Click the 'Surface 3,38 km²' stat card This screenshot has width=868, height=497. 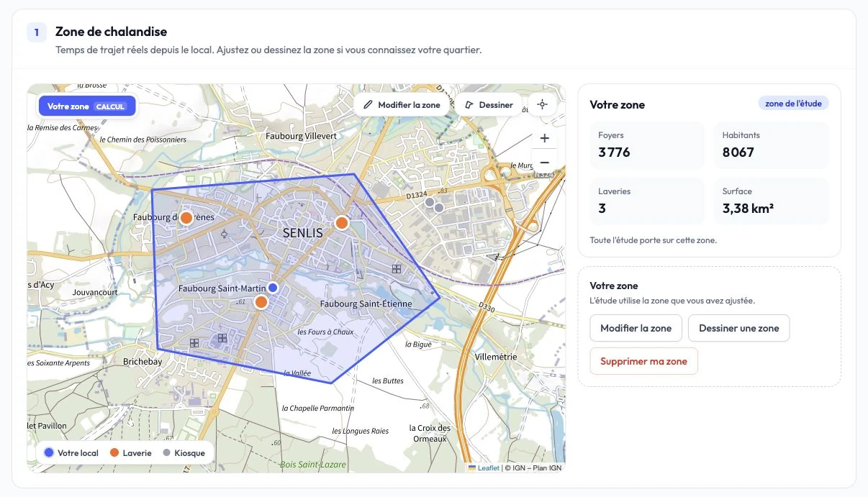pos(772,201)
